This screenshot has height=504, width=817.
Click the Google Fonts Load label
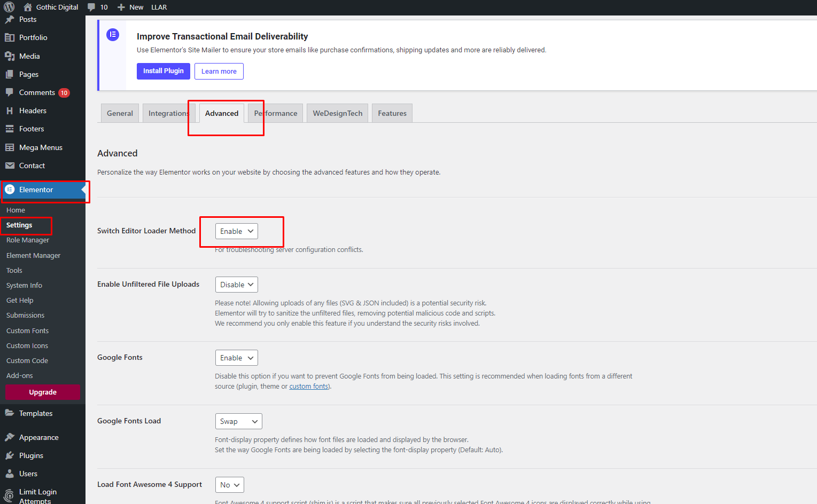(x=129, y=421)
